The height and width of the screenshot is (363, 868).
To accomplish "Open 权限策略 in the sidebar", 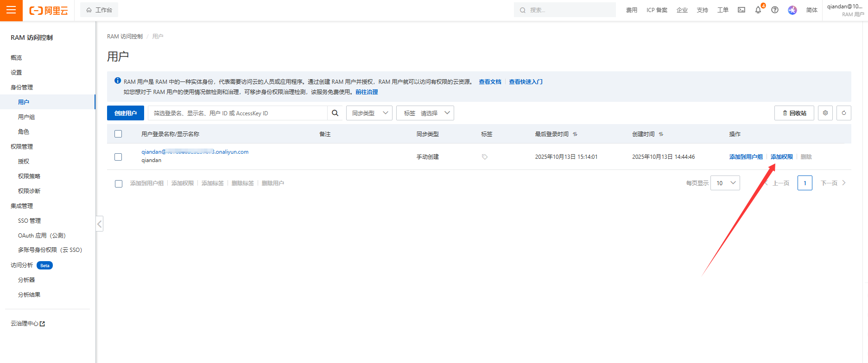I will click(x=29, y=176).
